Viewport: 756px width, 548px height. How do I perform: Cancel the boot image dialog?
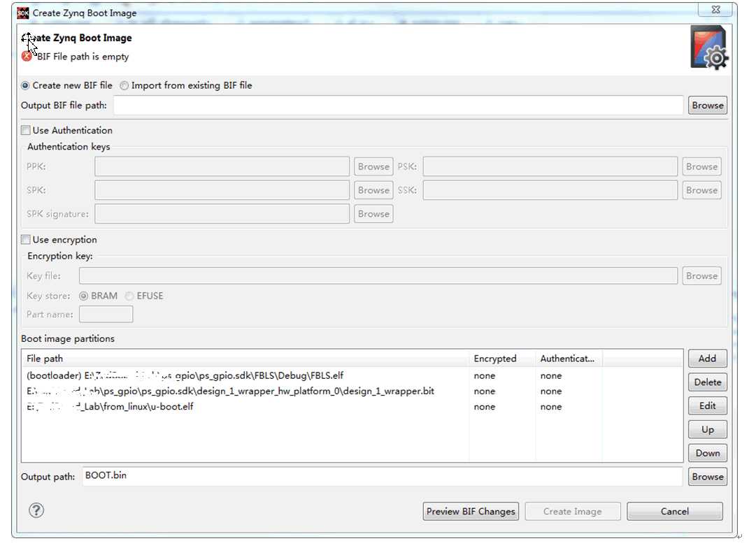click(x=674, y=512)
